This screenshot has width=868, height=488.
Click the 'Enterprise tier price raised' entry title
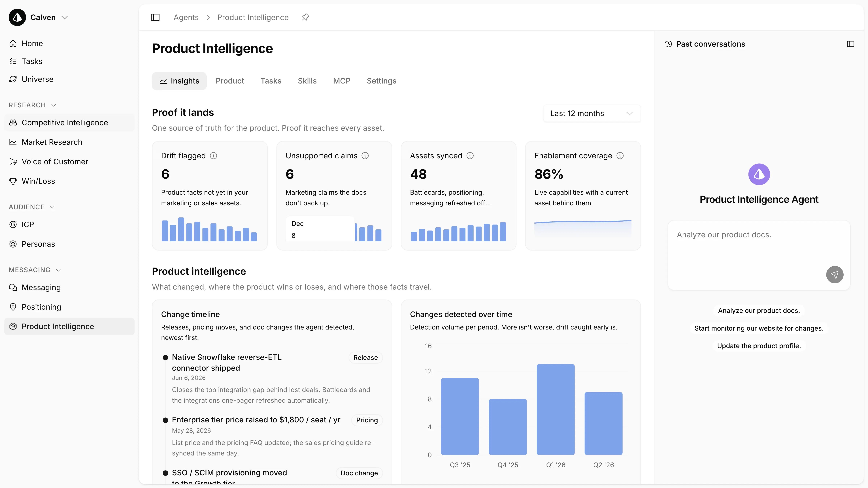256,420
